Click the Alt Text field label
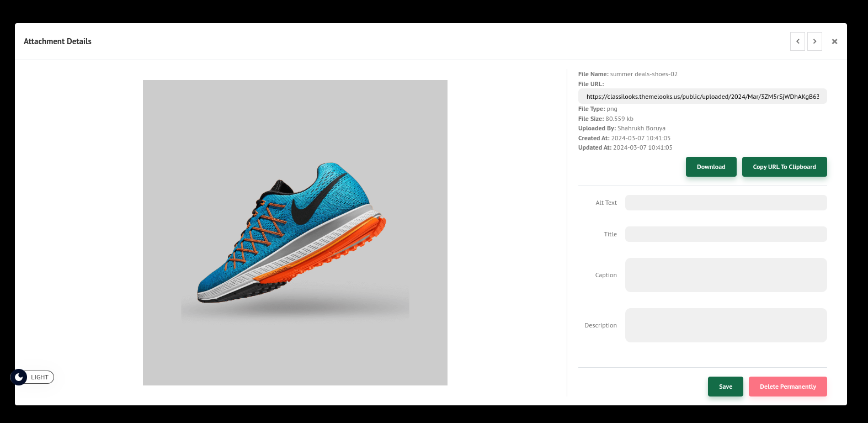The image size is (868, 423). 606,203
